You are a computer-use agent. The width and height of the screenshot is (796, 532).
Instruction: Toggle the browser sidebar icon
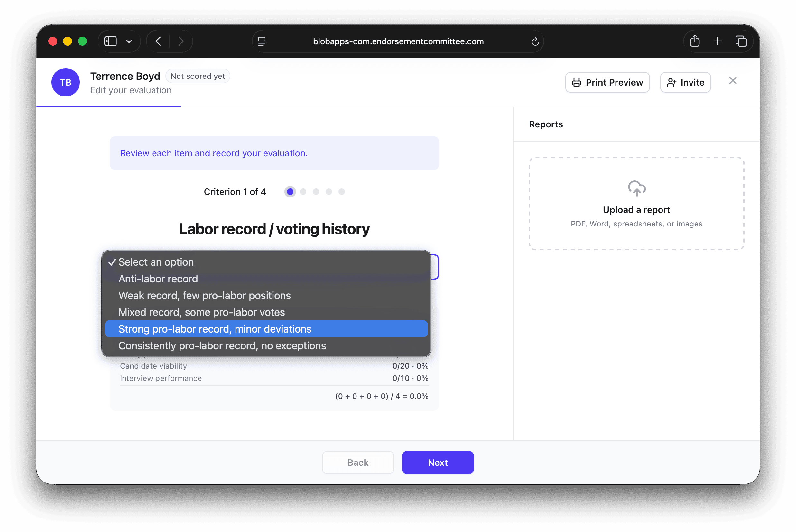(x=110, y=41)
